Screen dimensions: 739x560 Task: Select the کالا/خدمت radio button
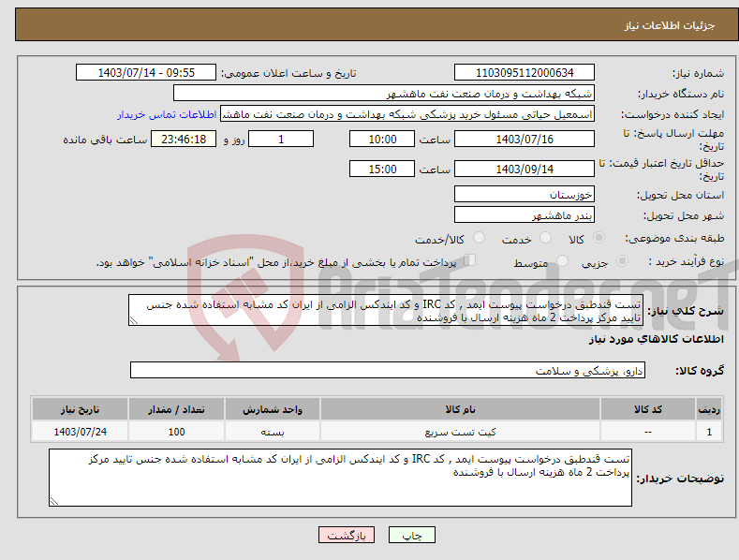click(x=479, y=238)
